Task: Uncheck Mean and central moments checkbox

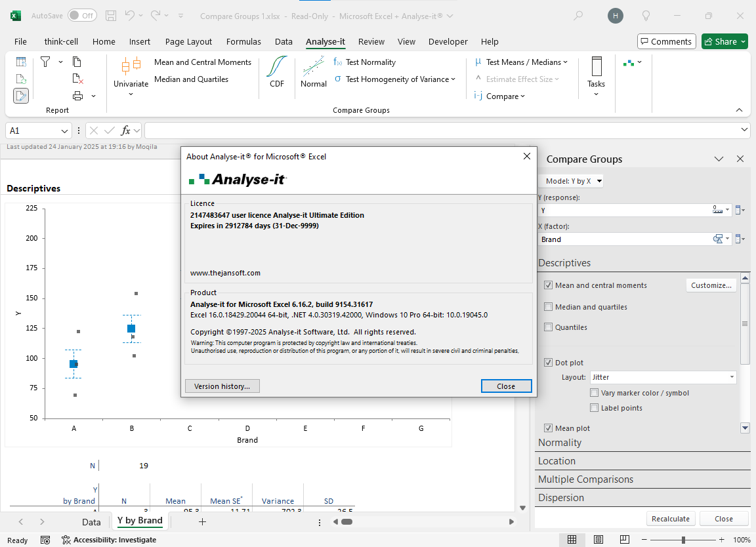Action: (548, 285)
